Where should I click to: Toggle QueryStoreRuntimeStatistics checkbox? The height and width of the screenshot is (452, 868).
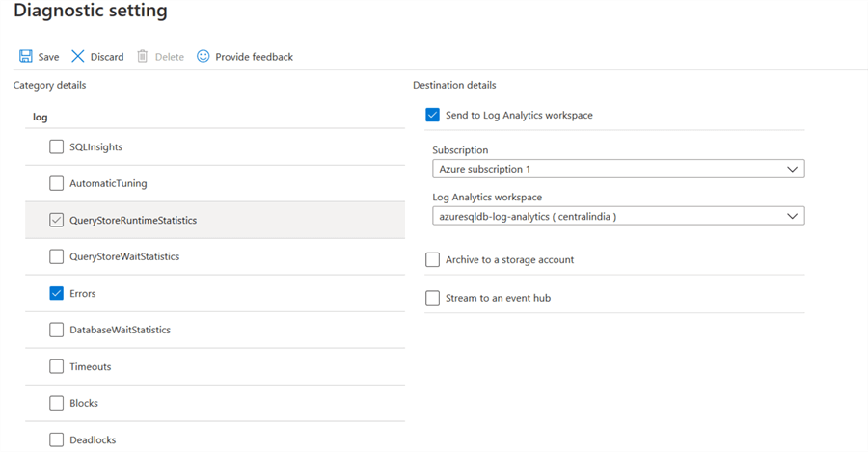57,220
